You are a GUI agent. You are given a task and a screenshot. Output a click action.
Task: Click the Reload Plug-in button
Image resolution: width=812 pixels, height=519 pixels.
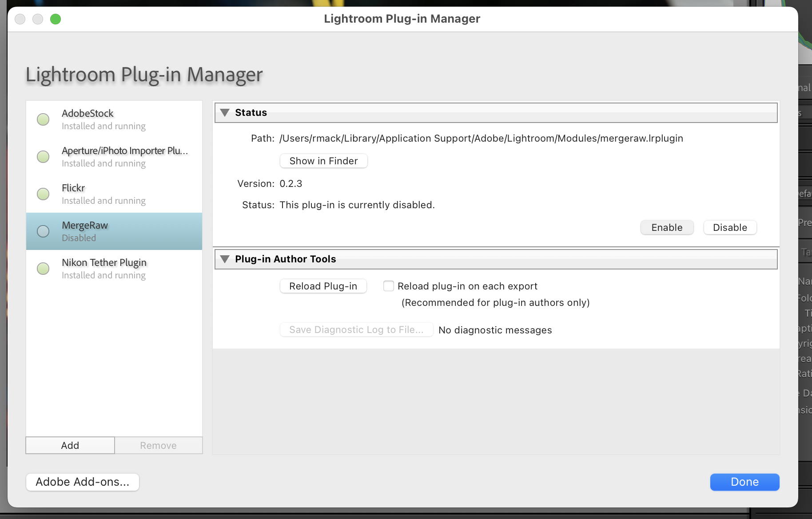pos(323,286)
